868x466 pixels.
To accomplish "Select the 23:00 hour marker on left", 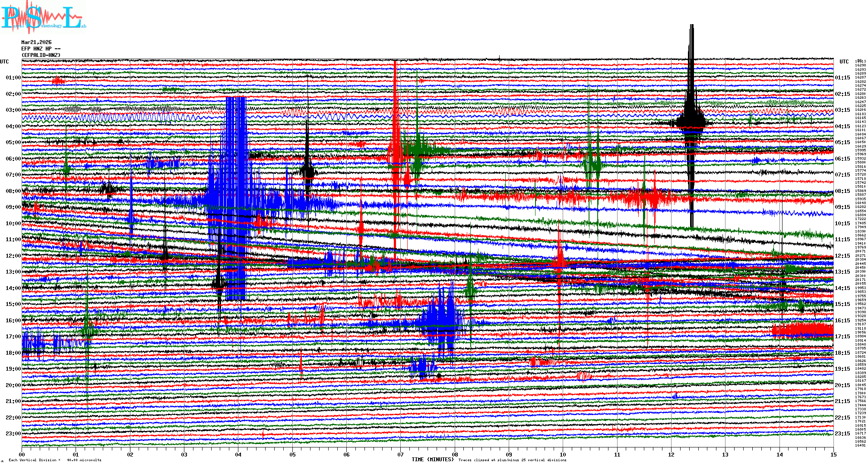I will tap(13, 434).
